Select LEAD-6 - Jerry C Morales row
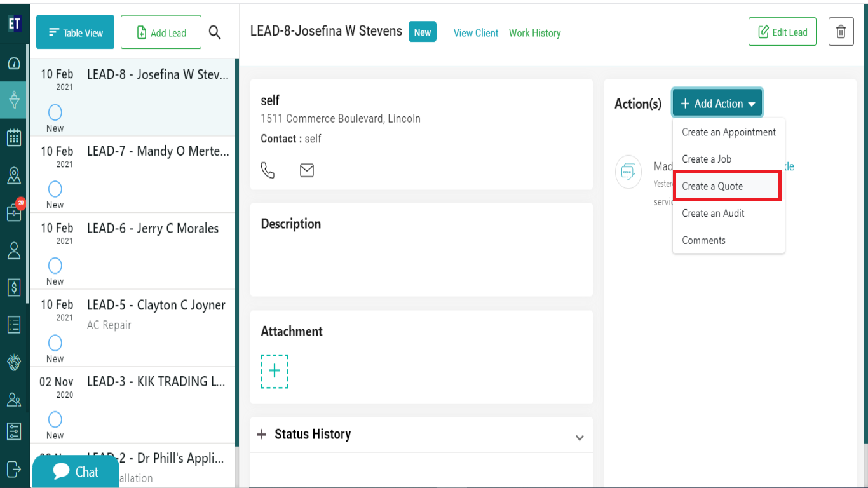This screenshot has width=868, height=488. 132,251
